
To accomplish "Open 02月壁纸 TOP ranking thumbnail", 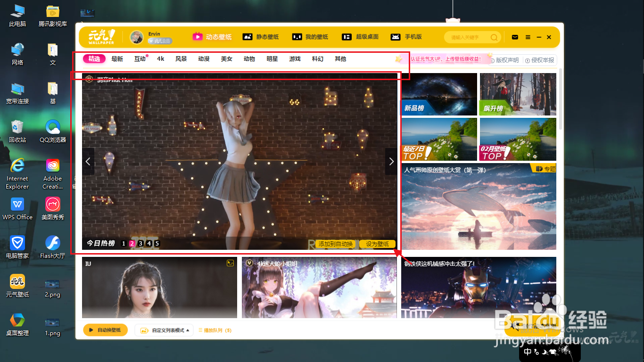I will point(518,139).
